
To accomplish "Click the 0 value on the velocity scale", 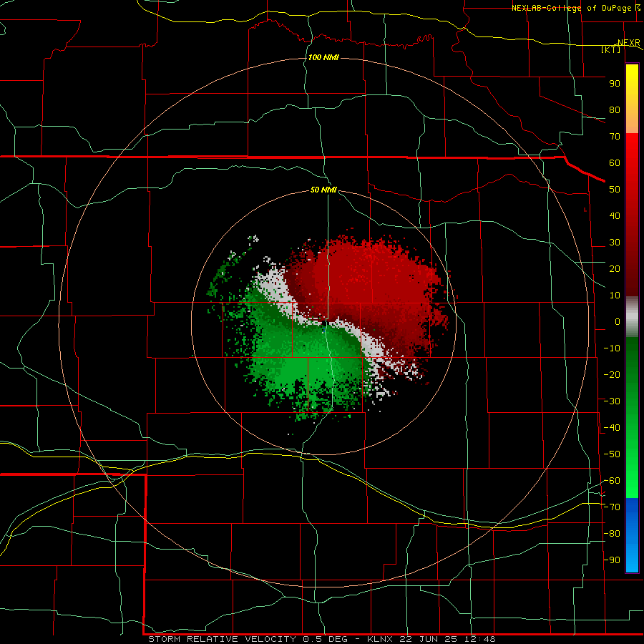I will tap(618, 322).
